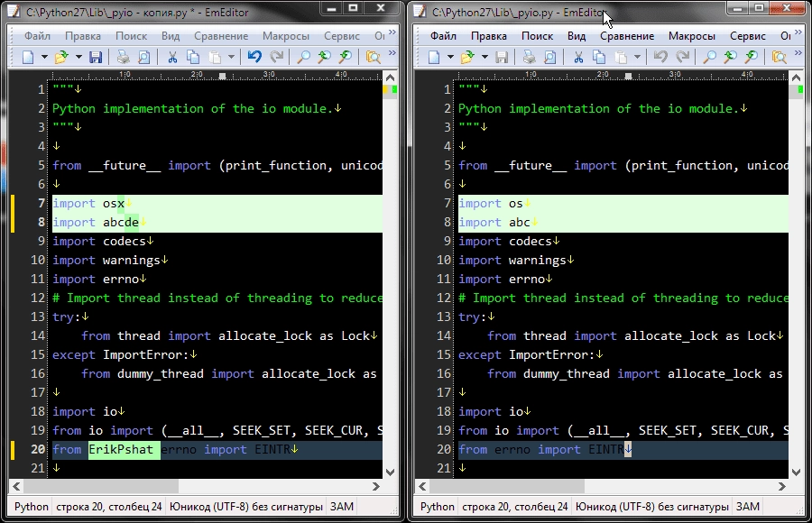This screenshot has height=523, width=812.
Task: Click Redo icon in left window toolbar
Action: tap(277, 57)
